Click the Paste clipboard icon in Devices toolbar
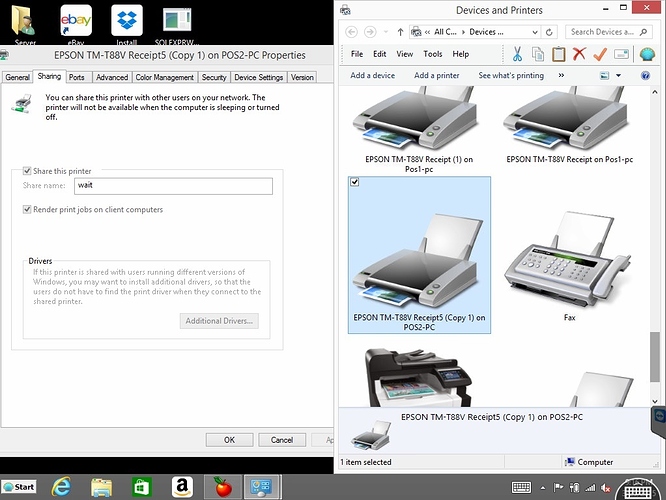The image size is (666, 500). tap(559, 54)
